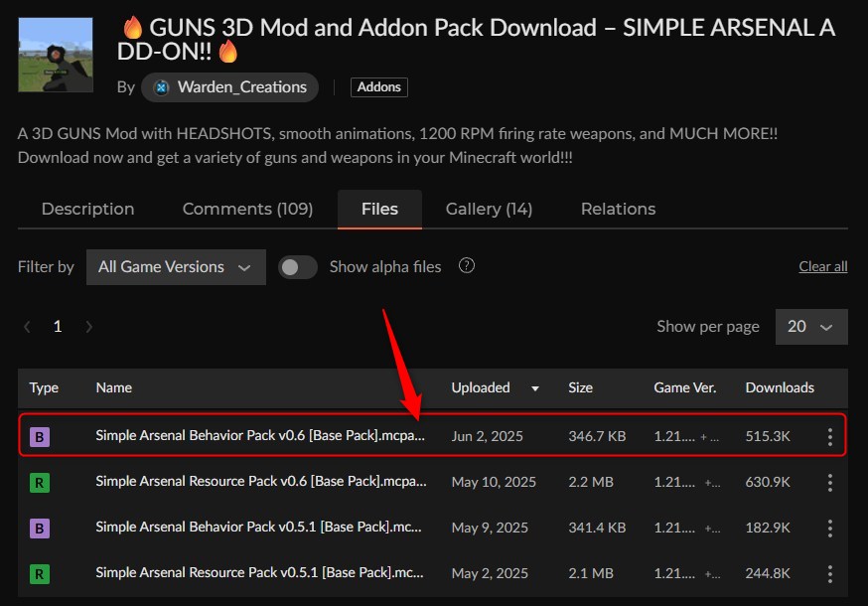Open the All Game Versions dropdown

point(176,266)
